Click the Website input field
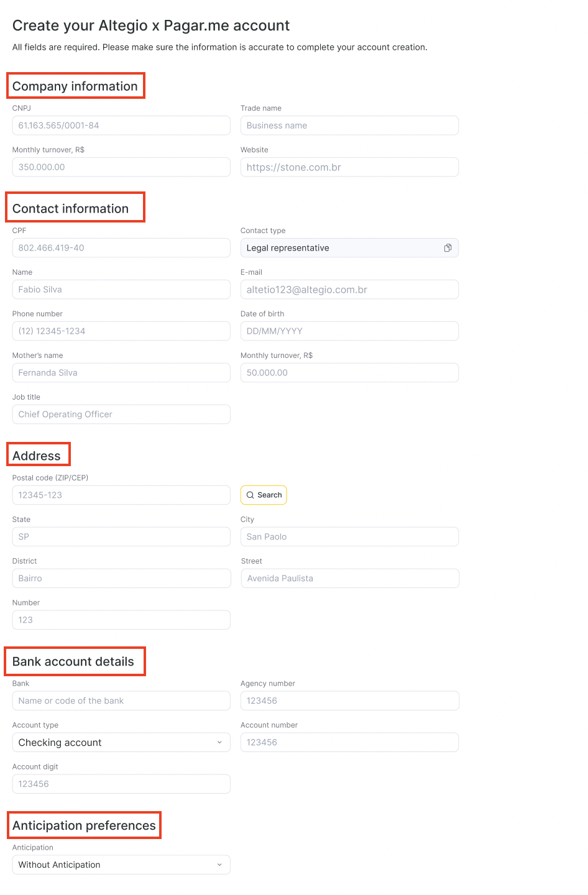Viewport: 588px width, 895px height. point(349,167)
